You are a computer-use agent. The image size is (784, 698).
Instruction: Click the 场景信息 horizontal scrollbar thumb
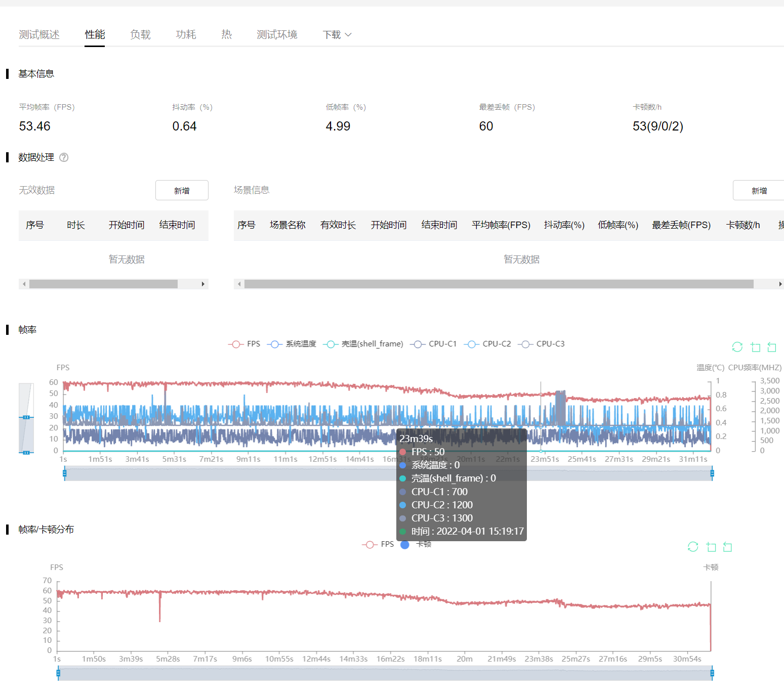coord(499,284)
